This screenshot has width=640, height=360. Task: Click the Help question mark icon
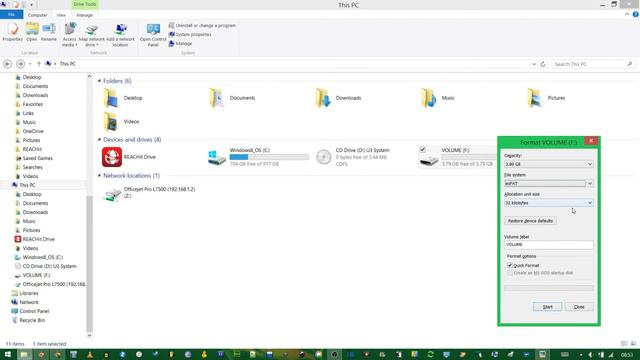click(636, 15)
